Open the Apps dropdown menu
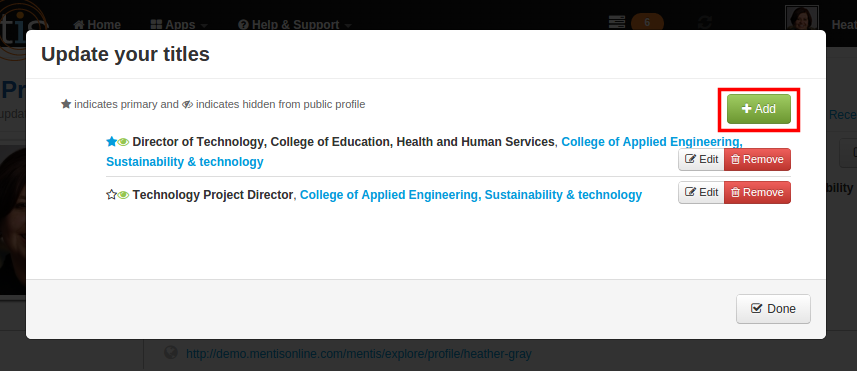 pos(179,25)
